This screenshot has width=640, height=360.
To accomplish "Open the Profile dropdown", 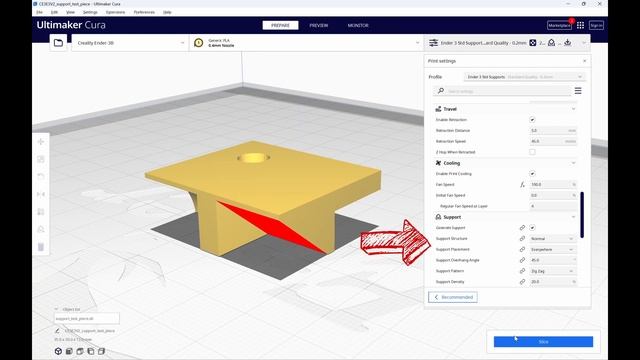I will coord(524,77).
